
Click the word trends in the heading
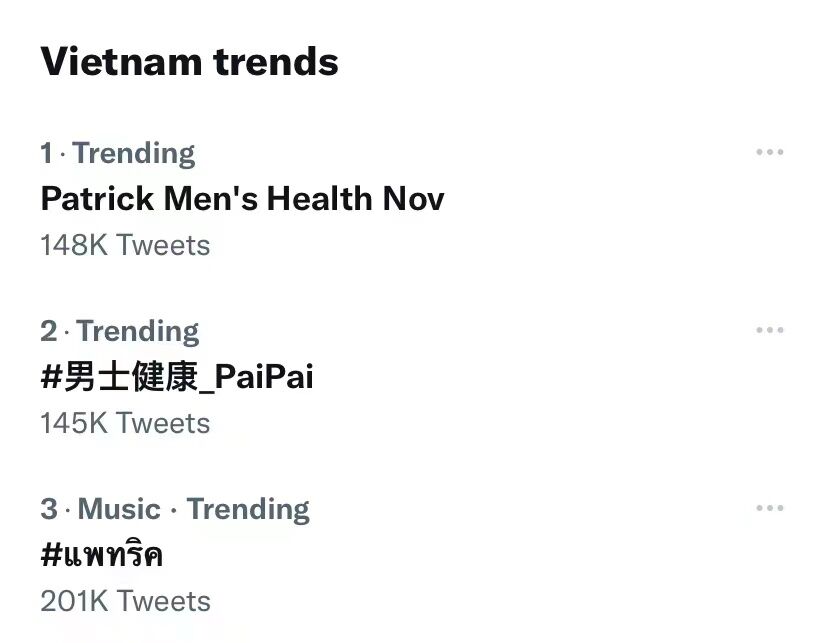[x=276, y=61]
